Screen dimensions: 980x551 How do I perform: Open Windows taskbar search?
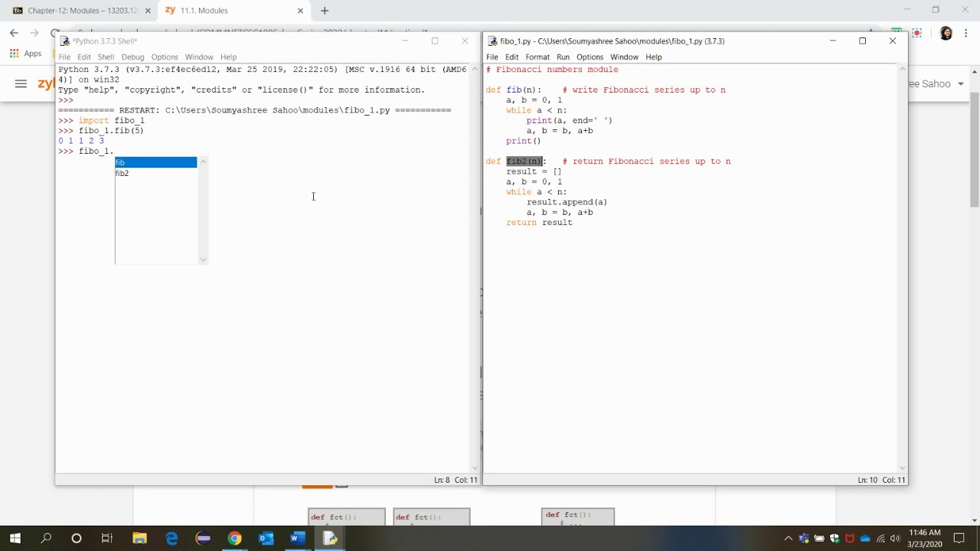pos(46,539)
